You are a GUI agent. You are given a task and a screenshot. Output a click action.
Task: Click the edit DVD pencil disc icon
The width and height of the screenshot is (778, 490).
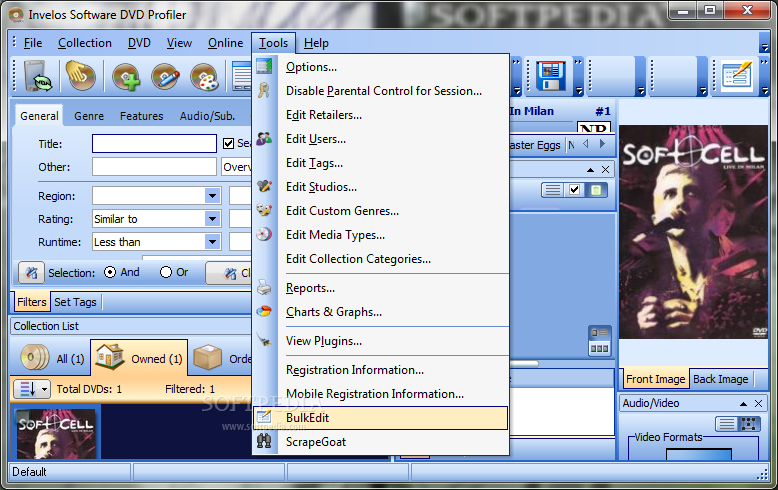click(x=165, y=77)
